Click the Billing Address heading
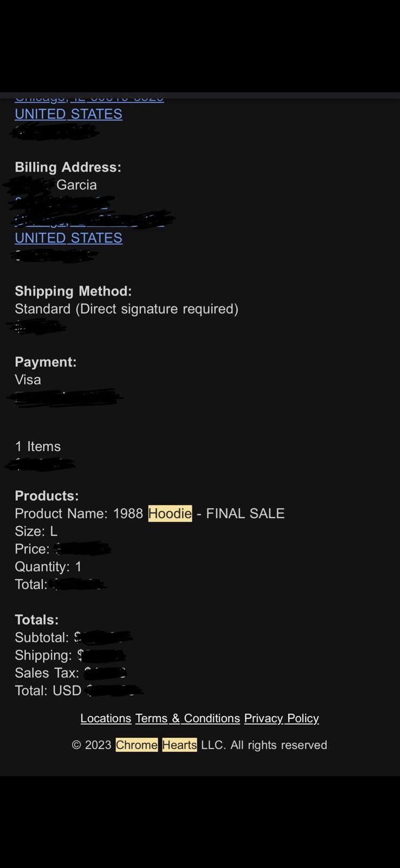Image resolution: width=400 pixels, height=868 pixels. tap(68, 167)
